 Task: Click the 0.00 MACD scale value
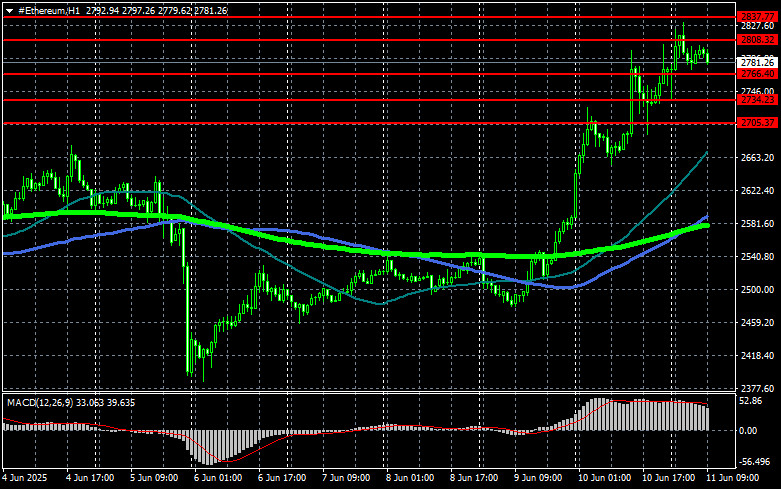click(x=748, y=431)
